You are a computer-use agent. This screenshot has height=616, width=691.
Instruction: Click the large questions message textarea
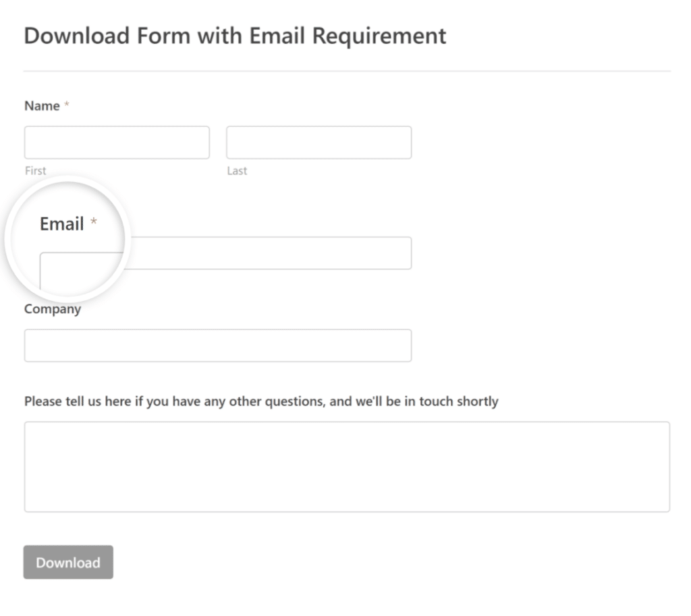[345, 466]
